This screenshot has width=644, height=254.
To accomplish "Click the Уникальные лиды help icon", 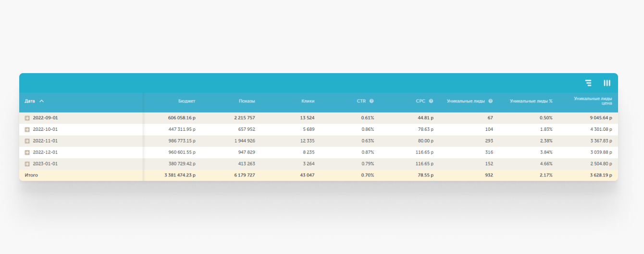I will click(x=491, y=101).
